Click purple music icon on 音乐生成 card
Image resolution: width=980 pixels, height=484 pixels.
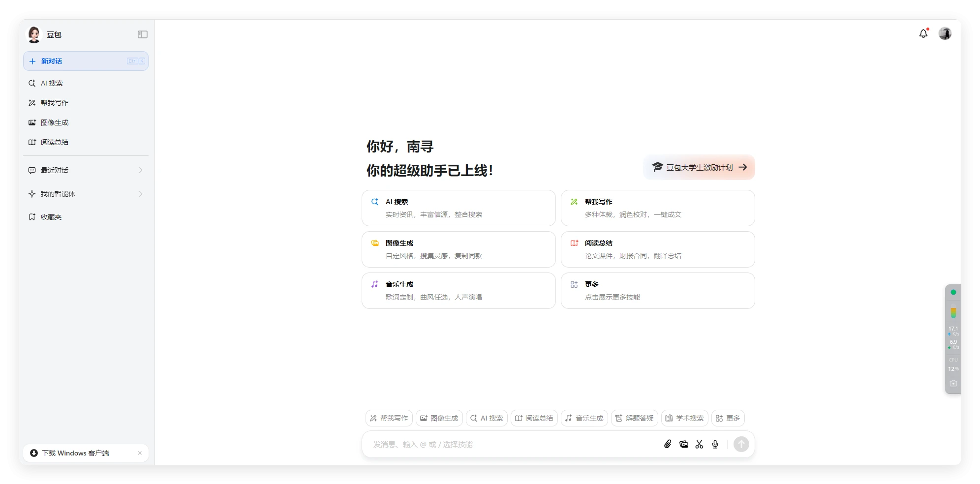375,284
